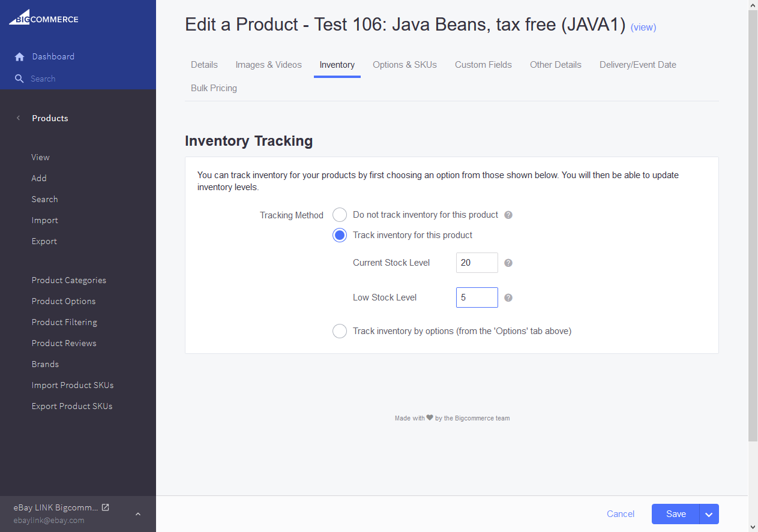Go to Product Filtering
This screenshot has height=532, width=758.
click(x=64, y=322)
